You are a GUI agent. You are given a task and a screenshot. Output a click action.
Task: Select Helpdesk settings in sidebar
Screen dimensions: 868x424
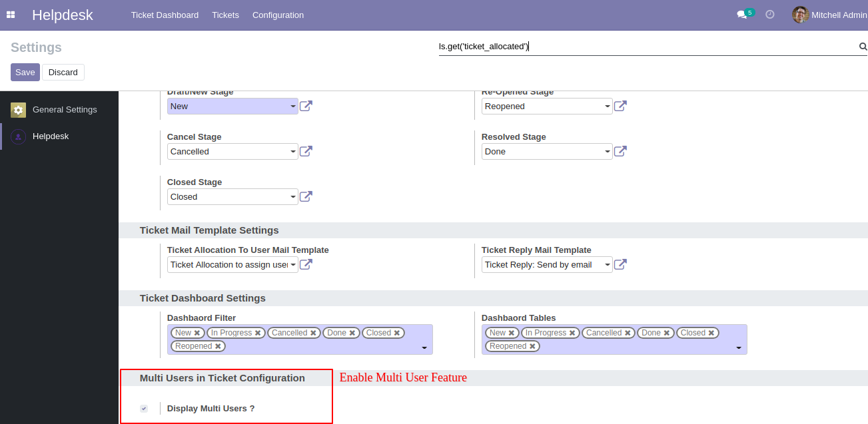pos(59,136)
